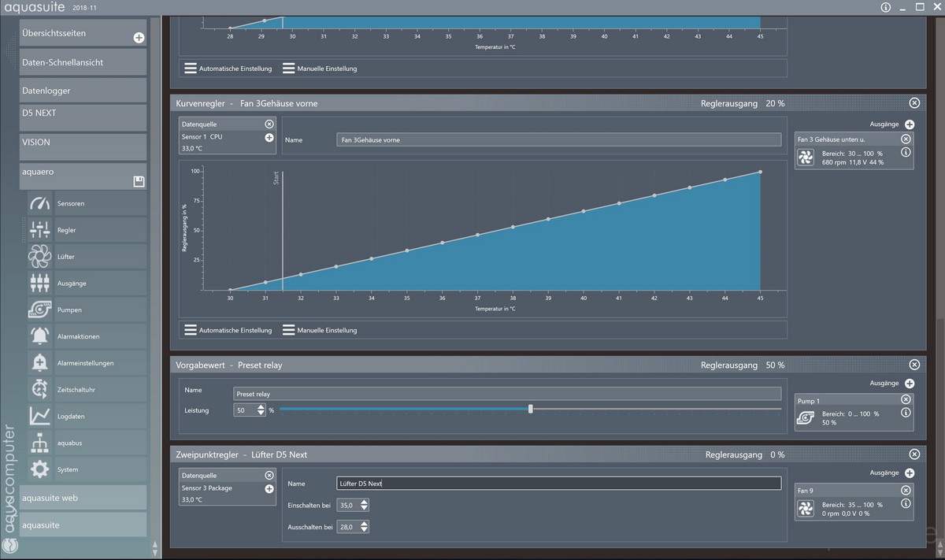This screenshot has height=560, width=945.
Task: Add an output to the Zweipunktregler
Action: tap(910, 473)
